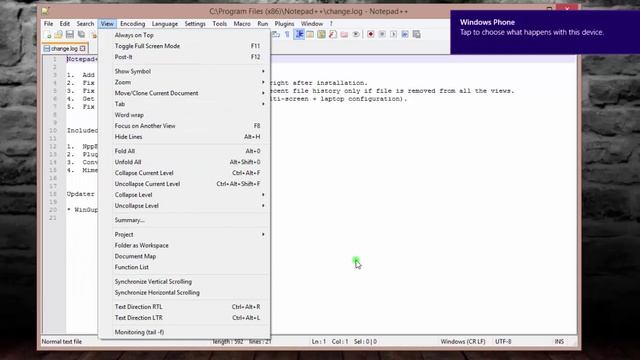Click the Function List toolbar icon
This screenshot has height=360, width=640.
(333, 35)
